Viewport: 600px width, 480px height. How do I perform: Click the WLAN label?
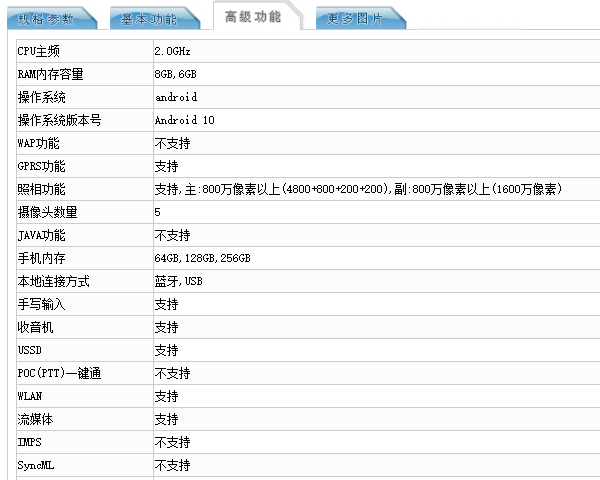pos(29,396)
